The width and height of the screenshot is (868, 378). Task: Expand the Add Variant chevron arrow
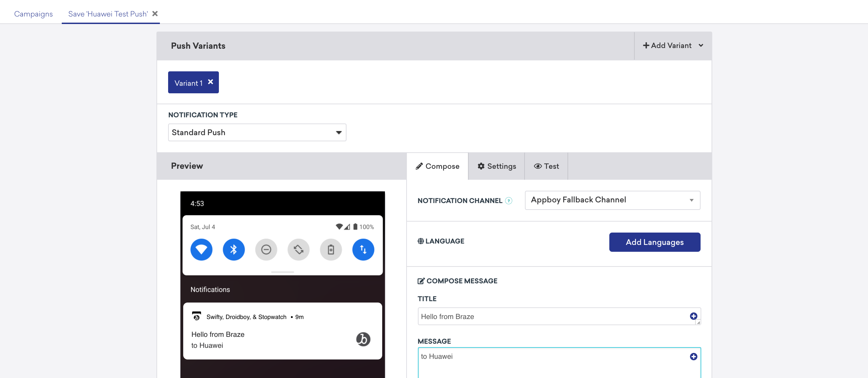[x=701, y=46]
